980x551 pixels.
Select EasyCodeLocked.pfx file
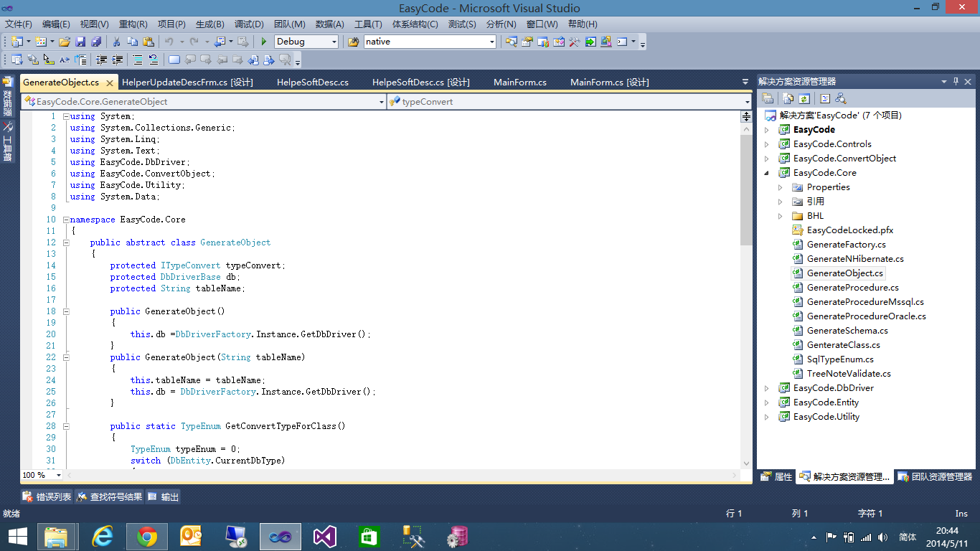[x=849, y=230]
